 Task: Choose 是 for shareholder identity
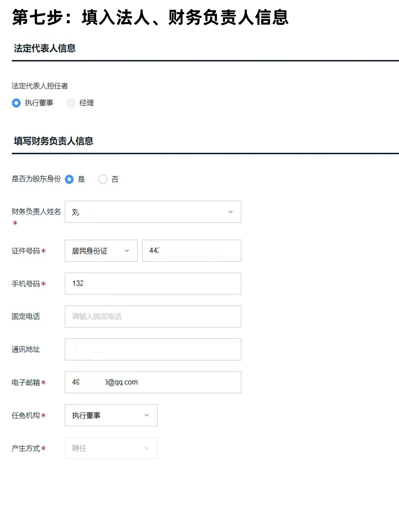point(69,180)
